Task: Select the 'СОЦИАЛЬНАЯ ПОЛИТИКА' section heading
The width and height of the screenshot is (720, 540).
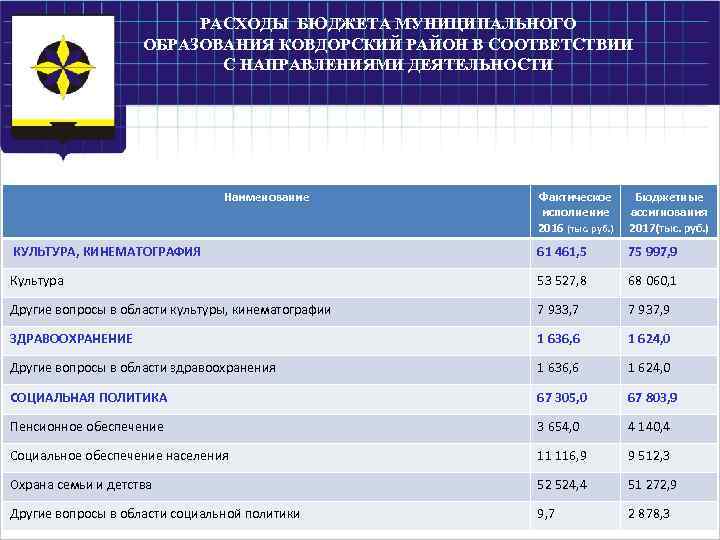Action: [x=89, y=398]
